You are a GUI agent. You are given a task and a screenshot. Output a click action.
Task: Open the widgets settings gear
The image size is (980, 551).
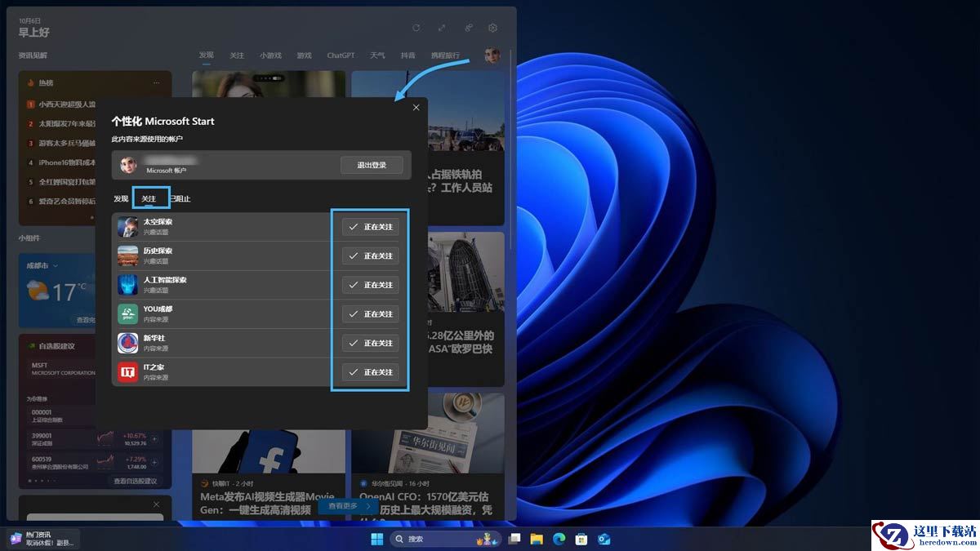click(492, 28)
